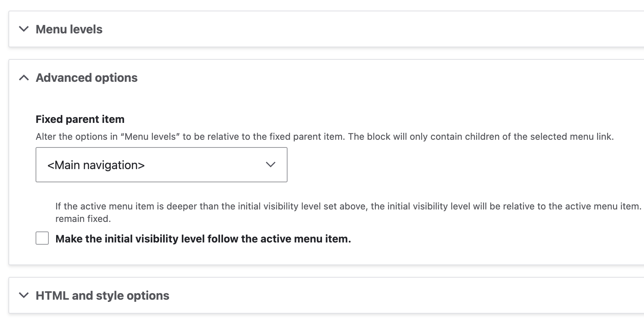Click the "Alter the options in Menu levels" description

(x=324, y=137)
